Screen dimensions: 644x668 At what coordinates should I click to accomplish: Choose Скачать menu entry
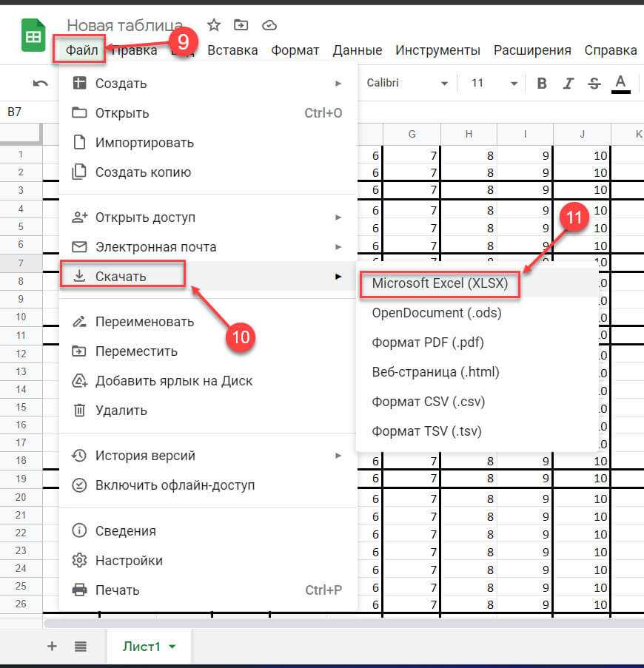(x=208, y=277)
